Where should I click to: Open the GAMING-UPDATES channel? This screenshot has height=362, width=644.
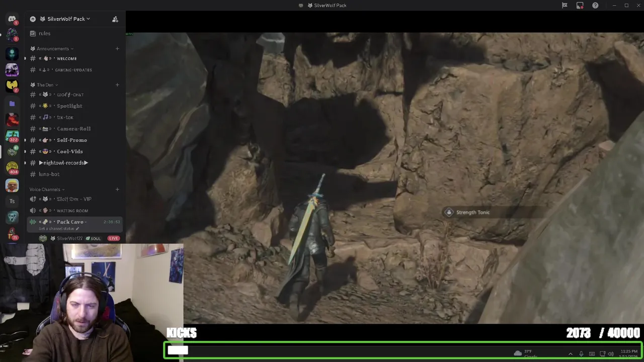pos(74,70)
